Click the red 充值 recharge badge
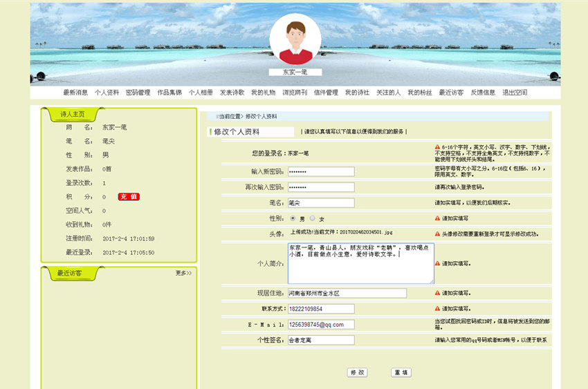 tap(129, 197)
